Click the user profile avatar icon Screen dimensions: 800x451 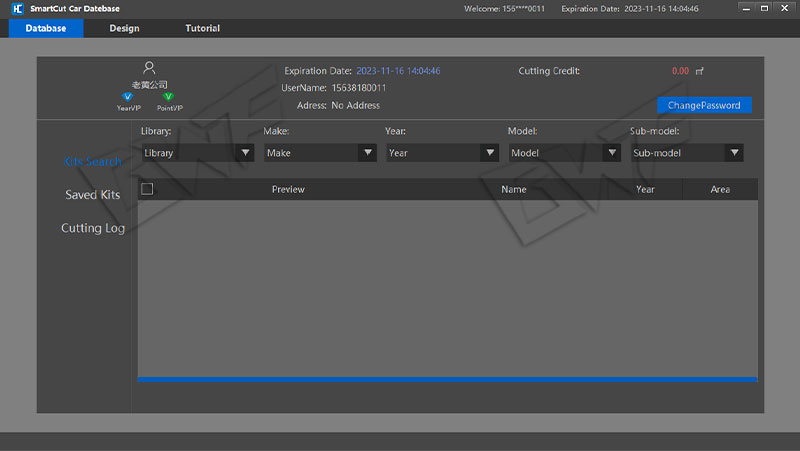[x=149, y=68]
